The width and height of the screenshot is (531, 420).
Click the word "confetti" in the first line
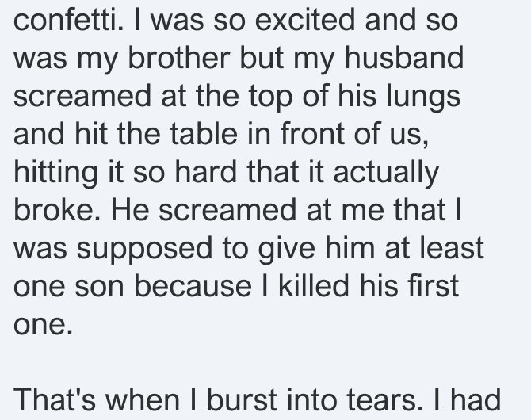67,20
